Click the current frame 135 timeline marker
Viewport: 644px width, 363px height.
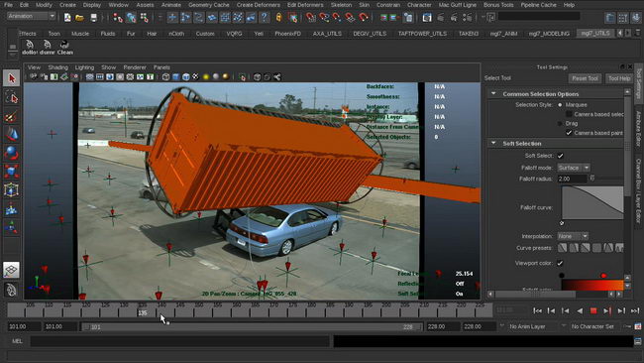coord(143,312)
